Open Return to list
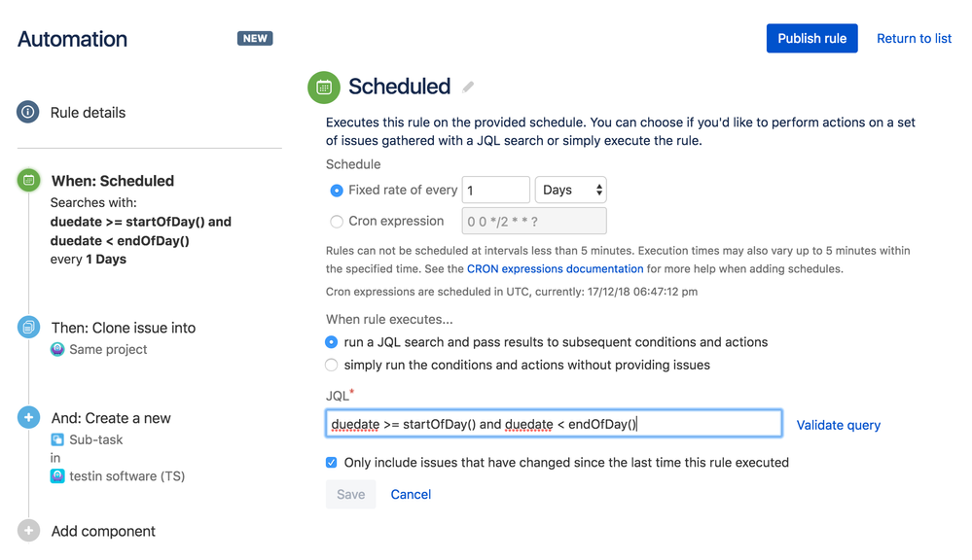972x560 pixels. (x=914, y=38)
